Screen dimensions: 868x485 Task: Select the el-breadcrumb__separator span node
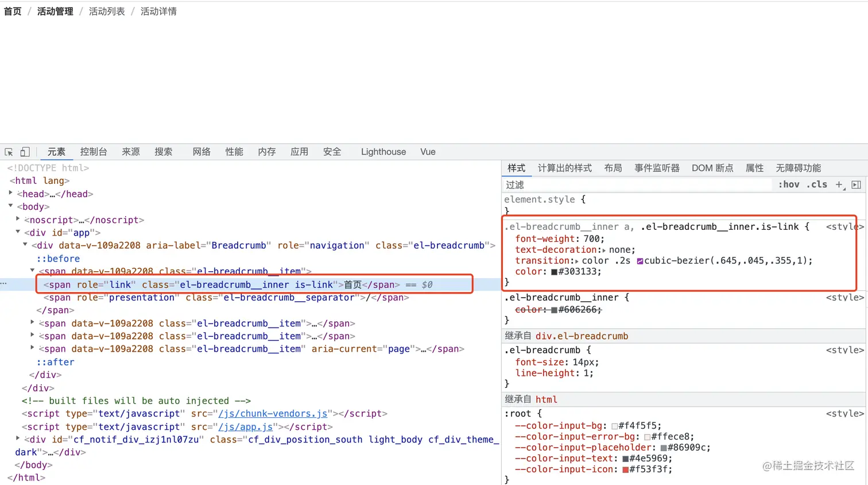click(226, 297)
